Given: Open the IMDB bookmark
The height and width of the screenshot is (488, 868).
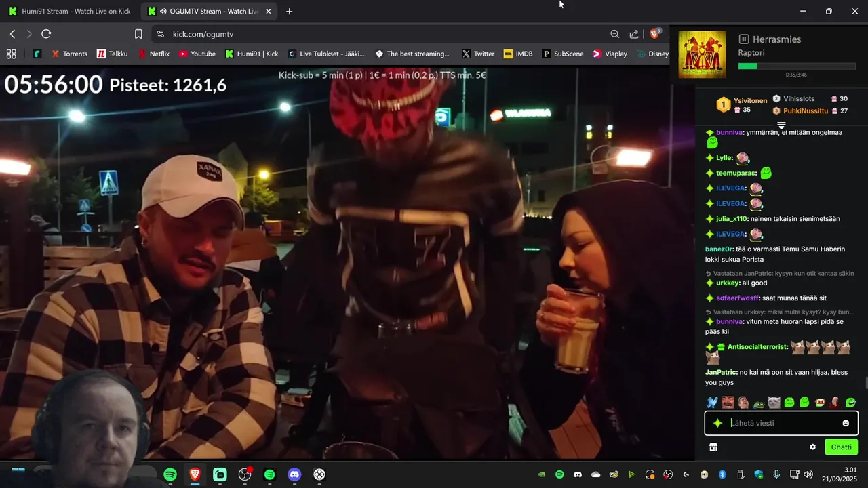Looking at the screenshot, I should coord(518,54).
